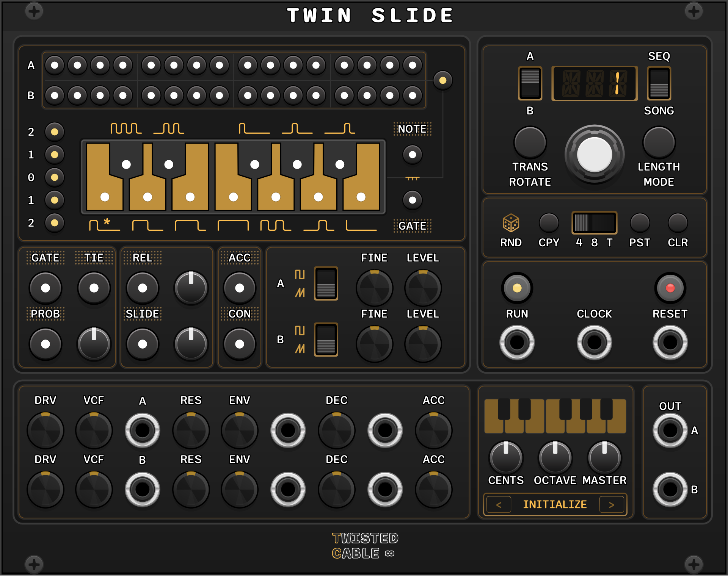Click the large central encoder knob
728x576 pixels.
point(594,155)
